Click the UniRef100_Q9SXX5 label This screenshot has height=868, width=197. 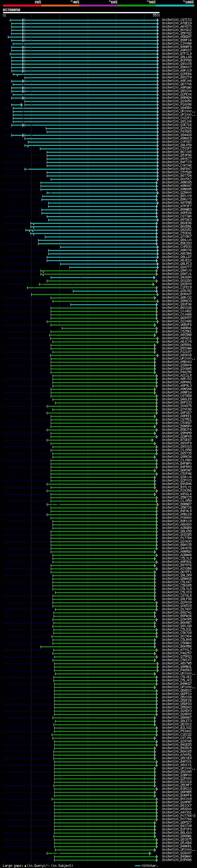pyautogui.click(x=177, y=64)
